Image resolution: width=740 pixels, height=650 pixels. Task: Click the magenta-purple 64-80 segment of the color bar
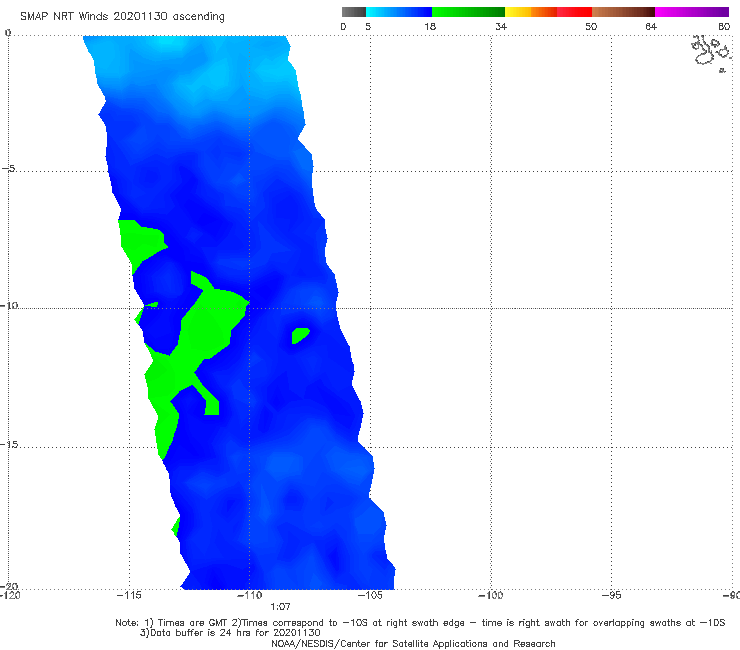[x=692, y=12]
